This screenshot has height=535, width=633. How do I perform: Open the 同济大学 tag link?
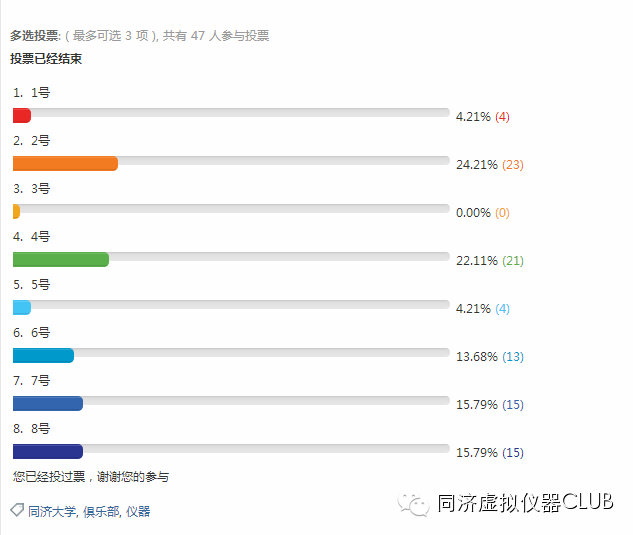(52, 512)
